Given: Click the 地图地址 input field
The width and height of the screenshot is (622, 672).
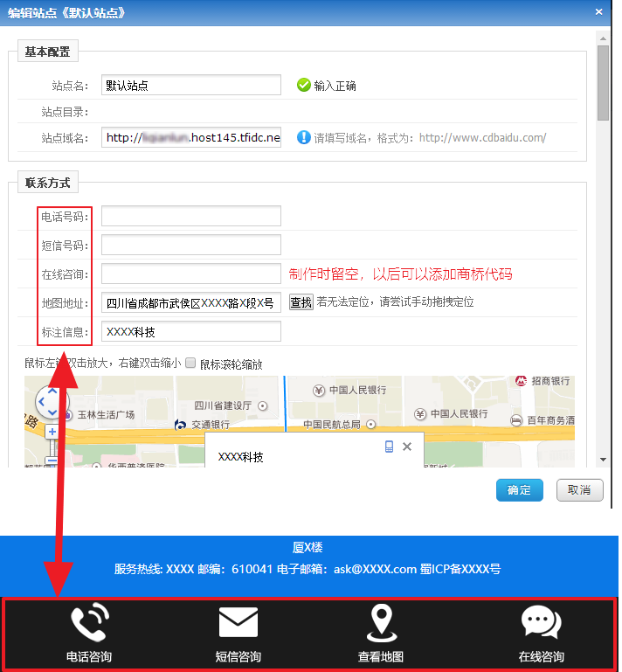Looking at the screenshot, I should pyautogui.click(x=191, y=302).
